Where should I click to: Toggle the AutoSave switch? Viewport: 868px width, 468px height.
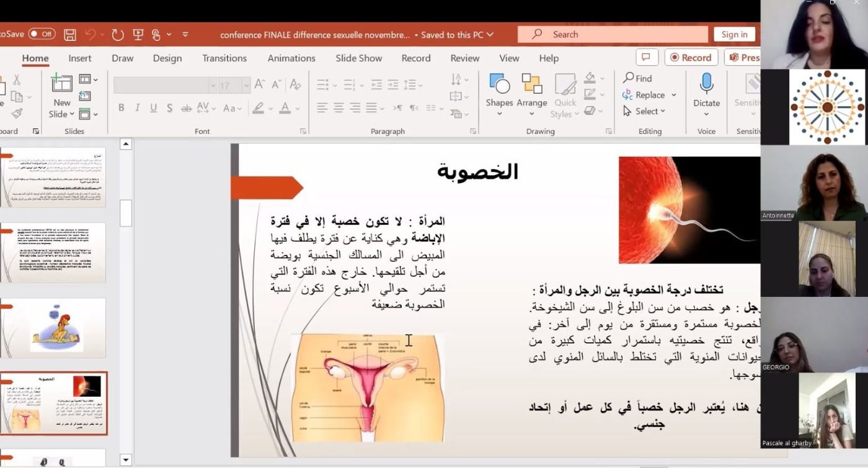41,34
